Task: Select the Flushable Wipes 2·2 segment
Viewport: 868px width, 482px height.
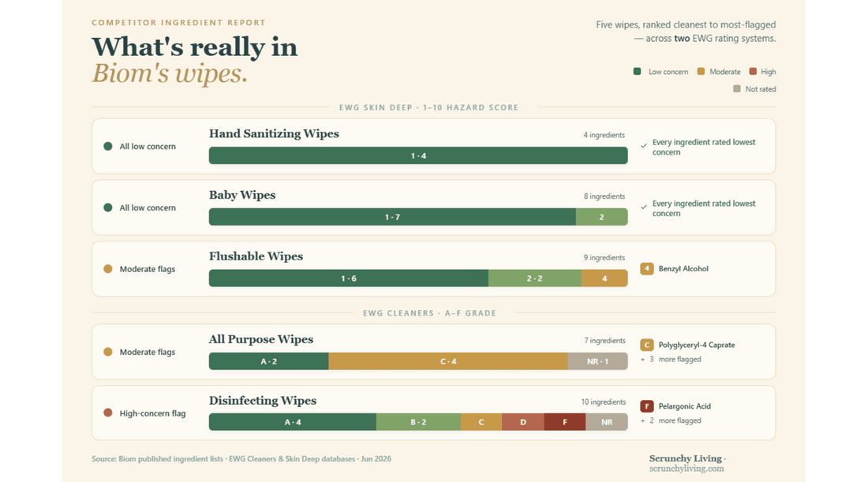Action: tap(535, 278)
